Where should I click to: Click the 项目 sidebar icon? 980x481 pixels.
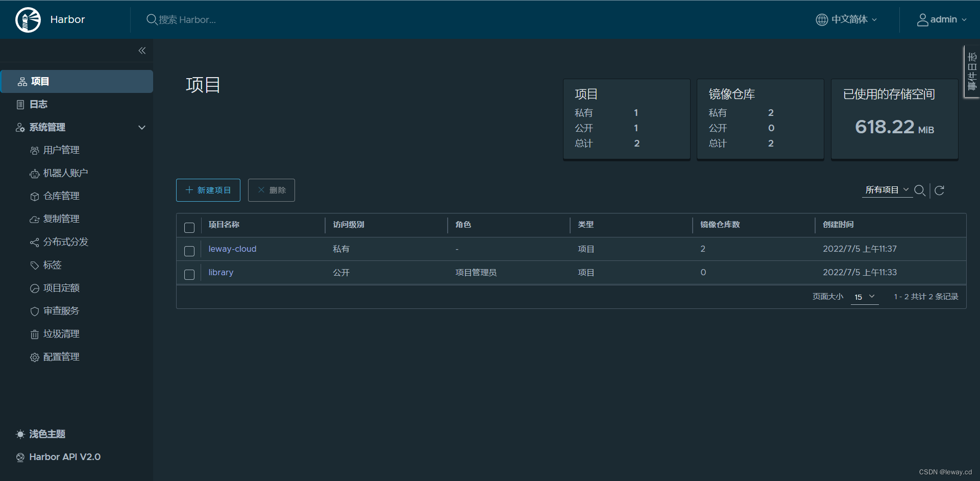[22, 82]
